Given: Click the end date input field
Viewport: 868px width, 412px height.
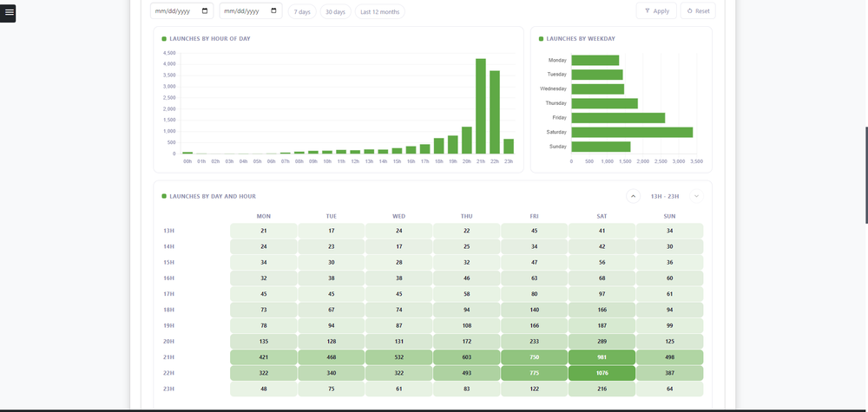Looking at the screenshot, I should click(251, 11).
